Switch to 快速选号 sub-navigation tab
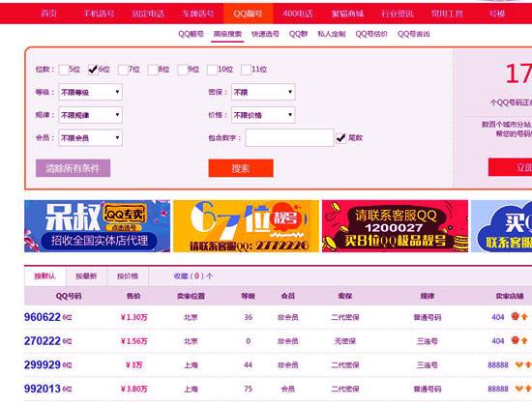 [x=265, y=34]
